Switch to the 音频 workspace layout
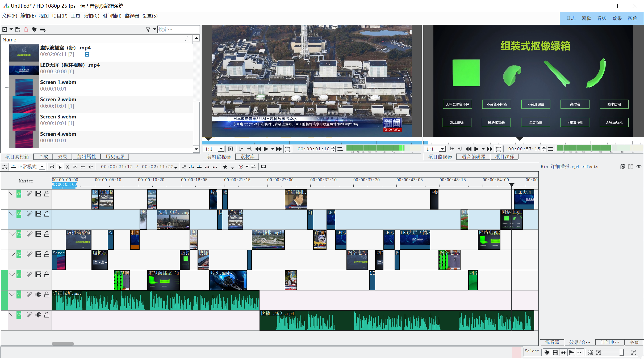The image size is (644, 359). (602, 18)
